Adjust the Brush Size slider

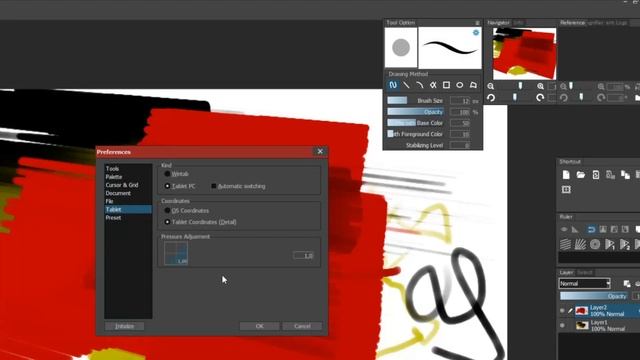(x=416, y=100)
